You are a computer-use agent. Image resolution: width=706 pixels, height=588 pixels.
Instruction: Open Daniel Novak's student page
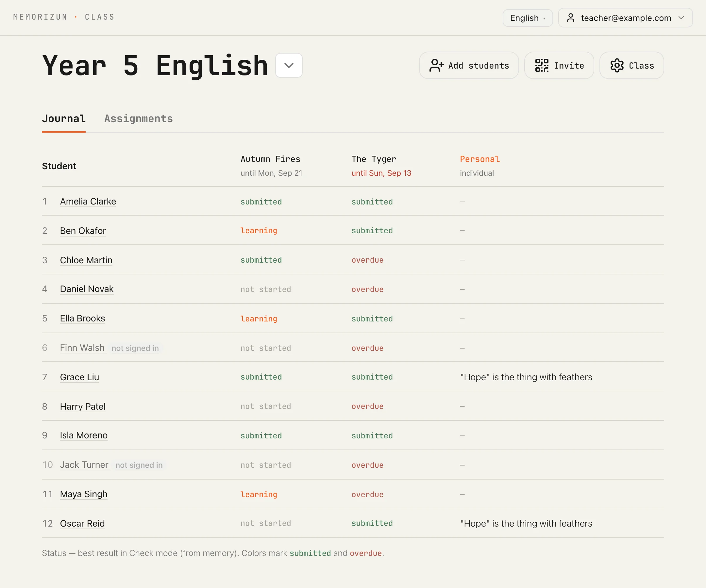87,289
